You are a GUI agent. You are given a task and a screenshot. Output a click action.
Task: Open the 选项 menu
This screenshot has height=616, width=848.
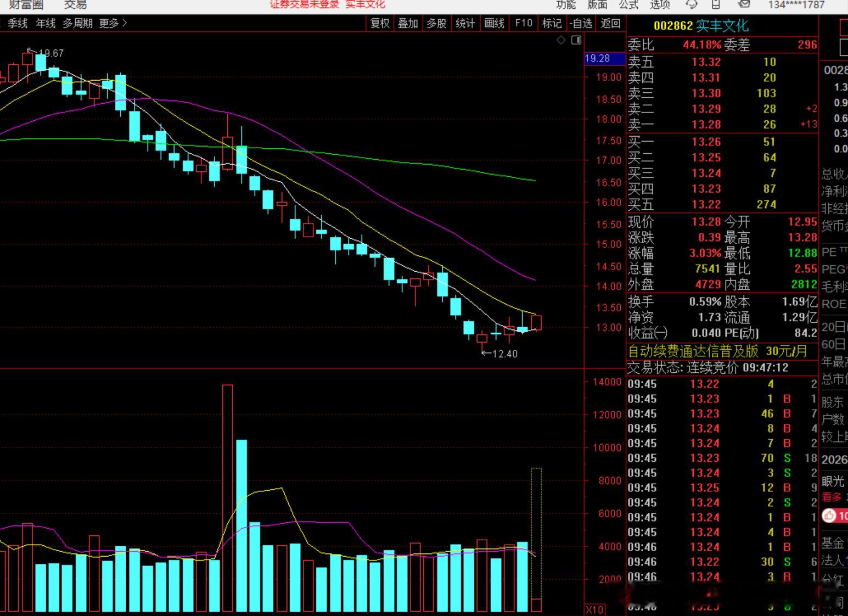tap(660, 5)
